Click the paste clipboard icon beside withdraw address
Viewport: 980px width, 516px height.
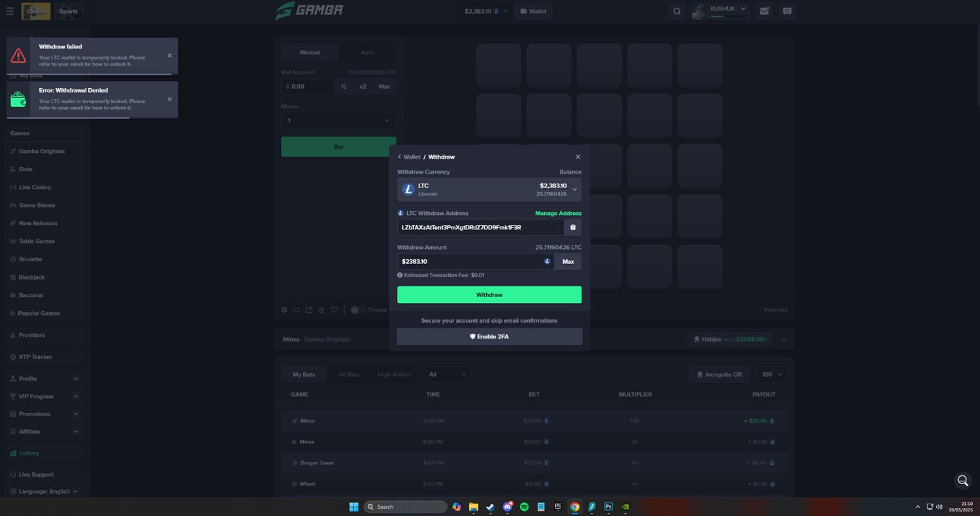click(x=573, y=227)
